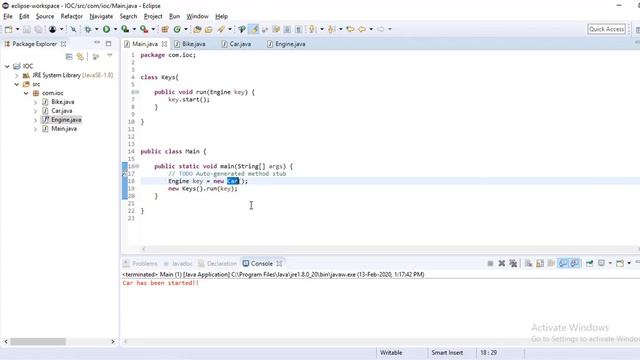
Task: Collapse the com.ioc package node
Action: pos(26,93)
